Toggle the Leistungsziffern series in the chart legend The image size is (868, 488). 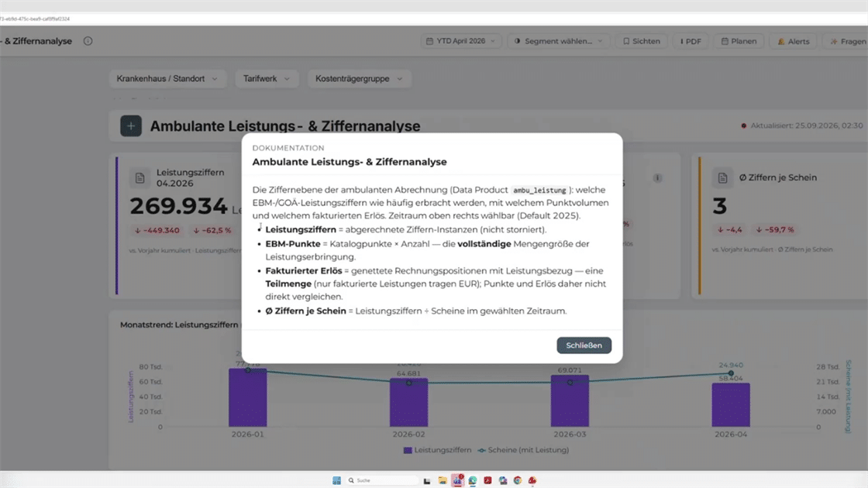pyautogui.click(x=437, y=450)
